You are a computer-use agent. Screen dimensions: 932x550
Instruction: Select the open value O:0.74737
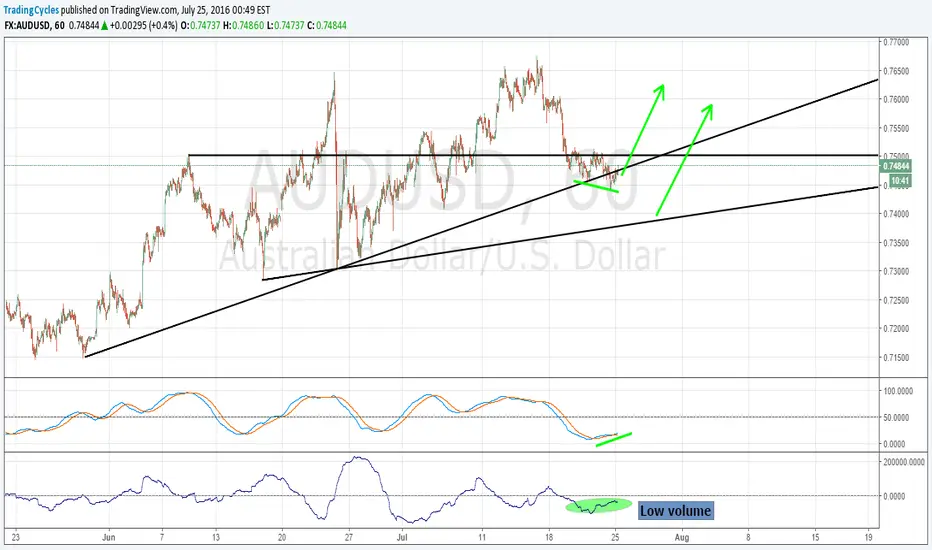tap(200, 26)
